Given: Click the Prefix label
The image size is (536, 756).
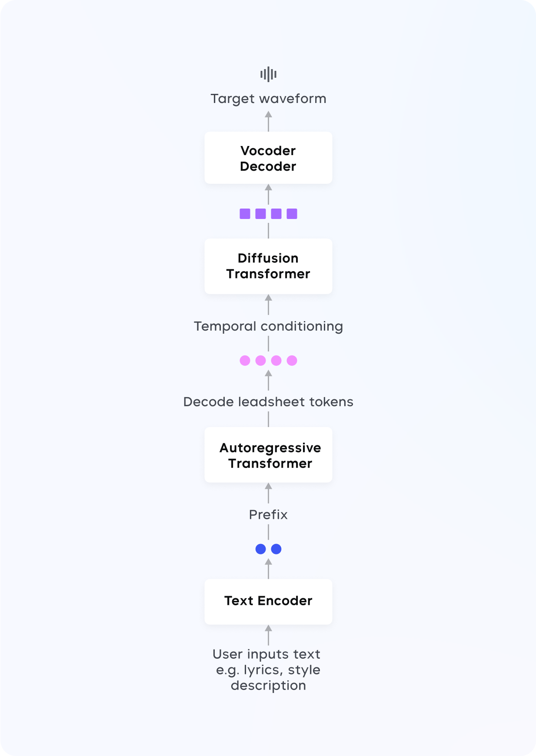Looking at the screenshot, I should point(268,515).
